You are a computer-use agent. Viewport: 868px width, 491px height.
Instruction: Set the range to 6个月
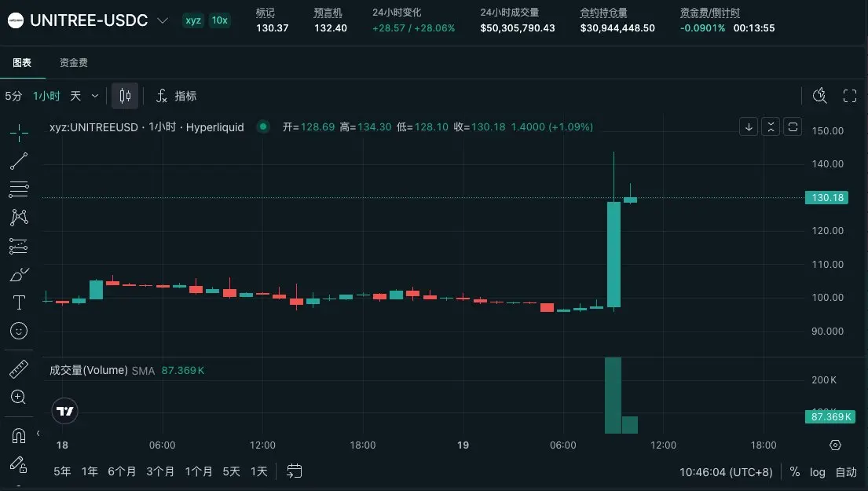[122, 471]
